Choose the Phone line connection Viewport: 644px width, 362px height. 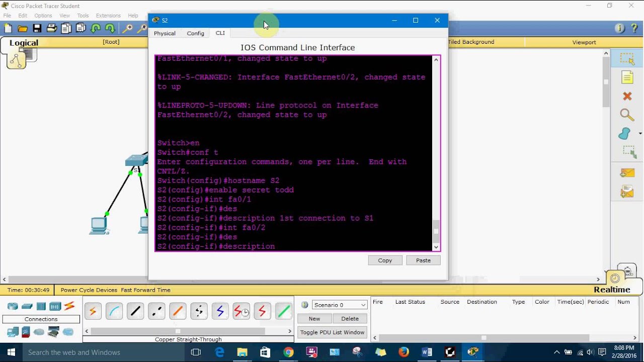click(x=199, y=311)
